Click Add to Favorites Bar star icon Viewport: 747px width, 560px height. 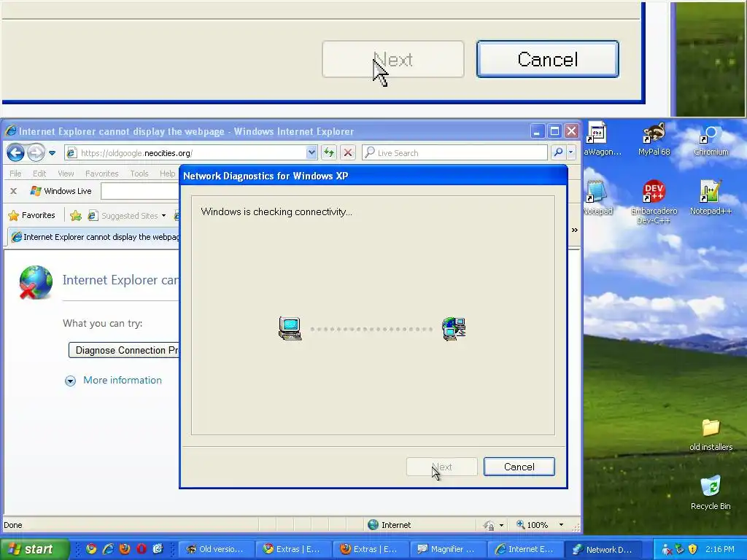coord(75,216)
